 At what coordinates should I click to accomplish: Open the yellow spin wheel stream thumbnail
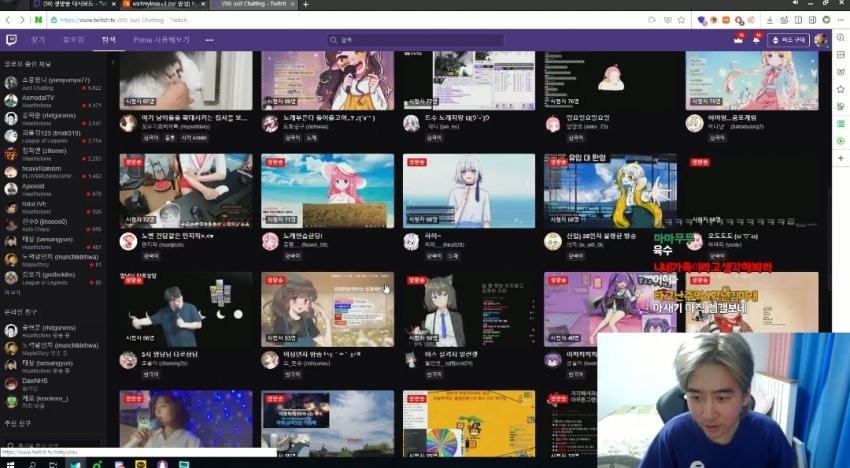click(469, 423)
